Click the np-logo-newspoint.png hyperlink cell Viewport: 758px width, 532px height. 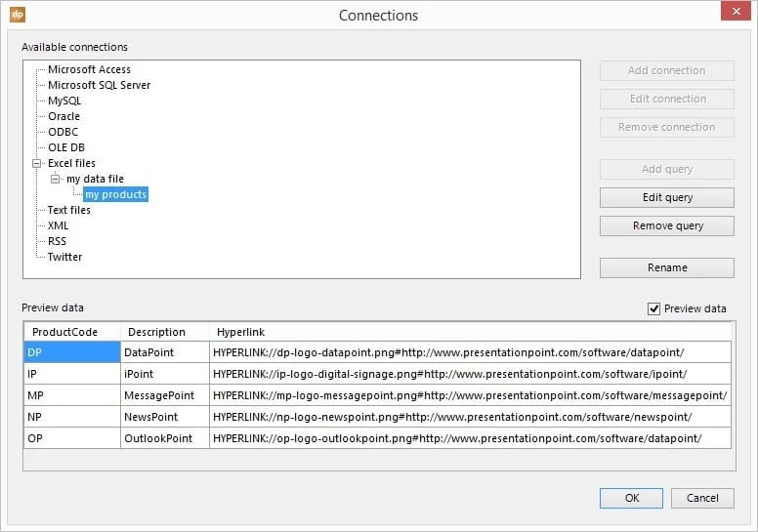470,417
